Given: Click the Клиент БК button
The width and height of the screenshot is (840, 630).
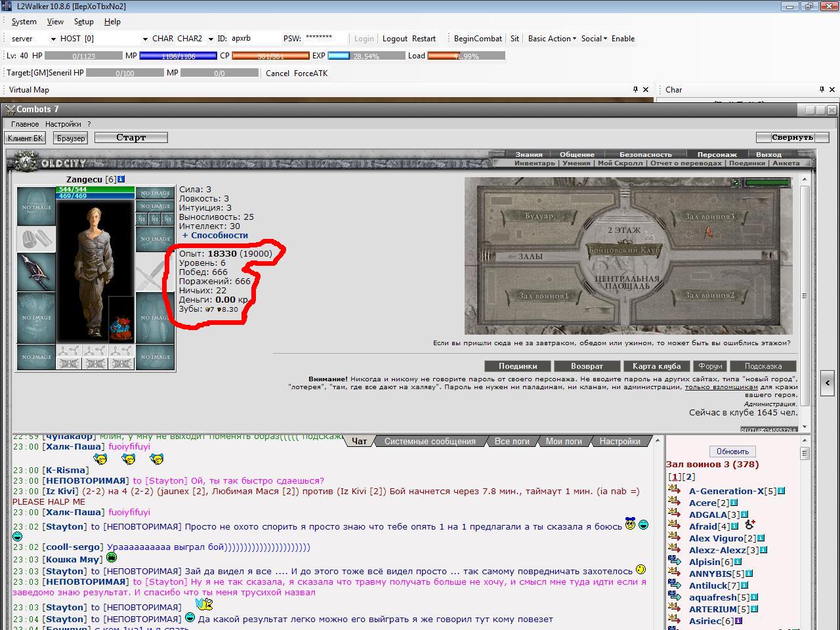Looking at the screenshot, I should point(26,138).
